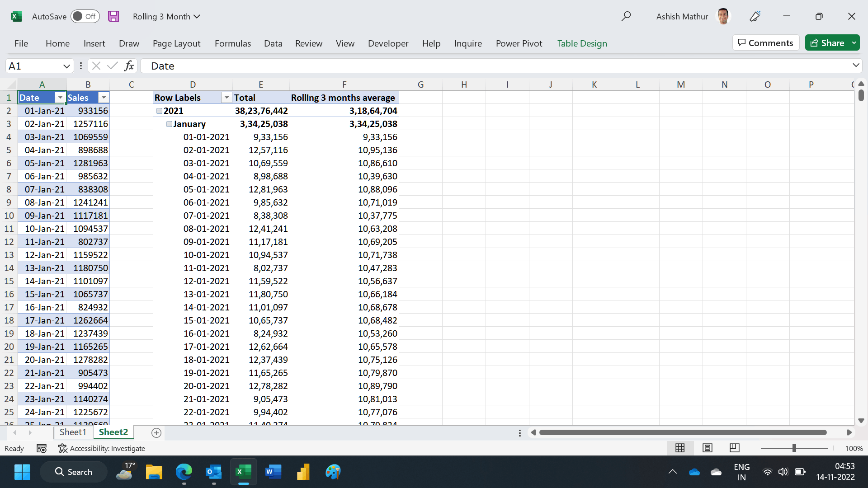Open the Sales column filter dropdown
The width and height of the screenshot is (868, 488).
coord(104,98)
